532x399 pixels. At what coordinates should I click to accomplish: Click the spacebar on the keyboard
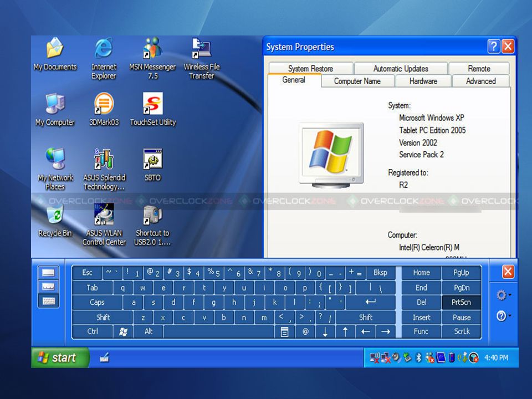coord(219,331)
